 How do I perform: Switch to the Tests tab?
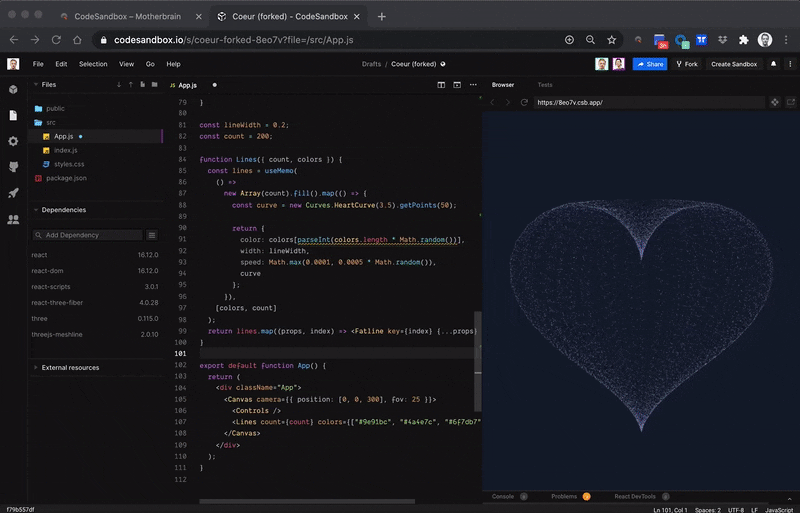[544, 85]
